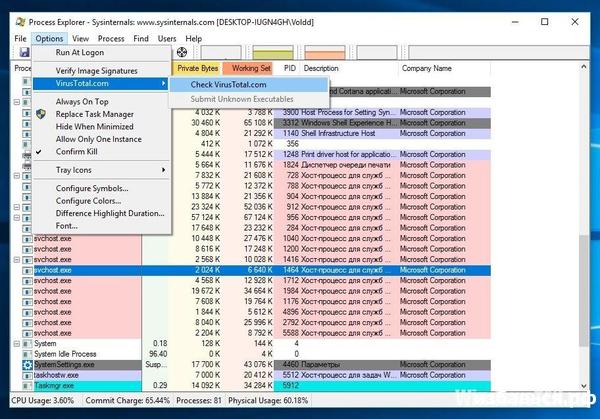This screenshot has height=419, width=600.
Task: Open the VirusTotal.com submenu entry
Action: 102,83
